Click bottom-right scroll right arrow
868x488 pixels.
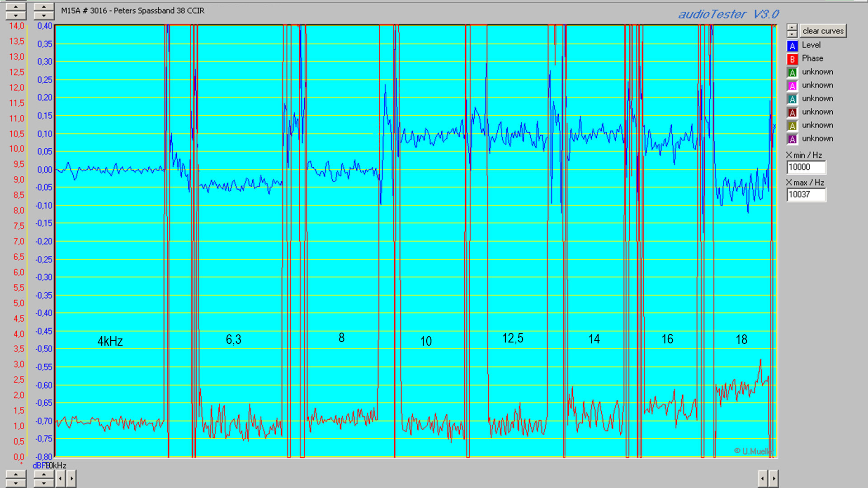click(x=774, y=479)
